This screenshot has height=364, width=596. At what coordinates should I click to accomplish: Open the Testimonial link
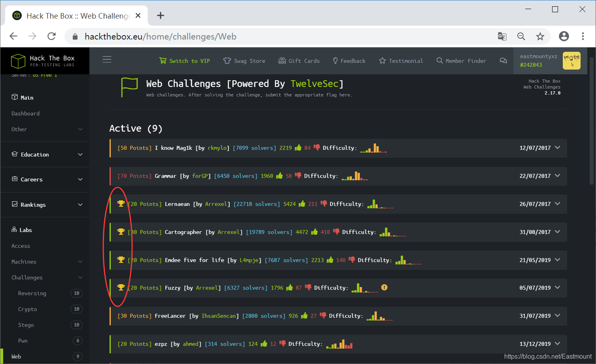pos(401,61)
